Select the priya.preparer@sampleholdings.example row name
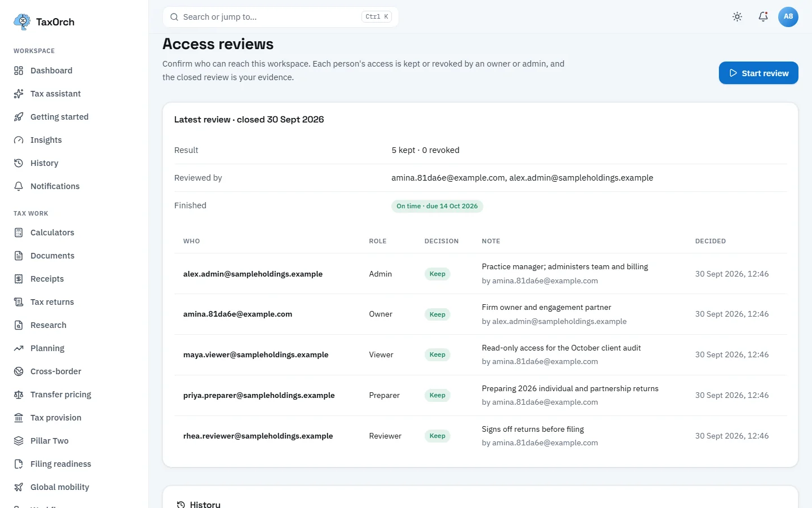Image resolution: width=812 pixels, height=508 pixels. pos(259,396)
